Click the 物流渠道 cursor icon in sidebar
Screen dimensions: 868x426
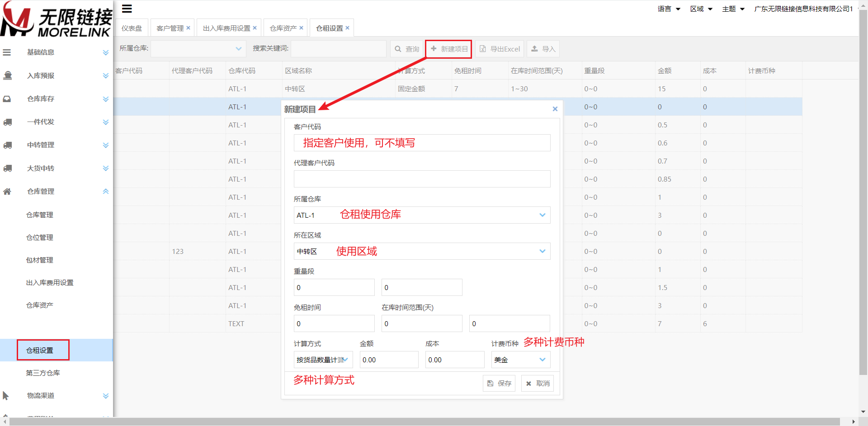point(5,396)
